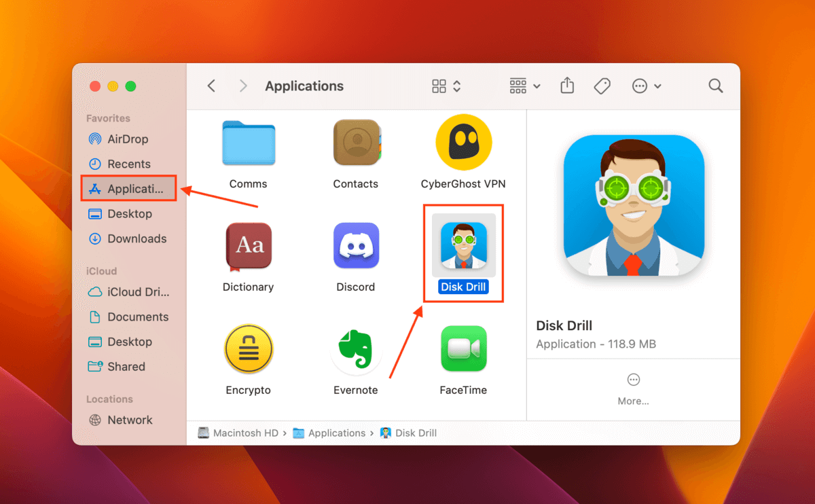Select the CyberGhost VPN app icon
Viewport: 815px width, 504px height.
pyautogui.click(x=463, y=142)
